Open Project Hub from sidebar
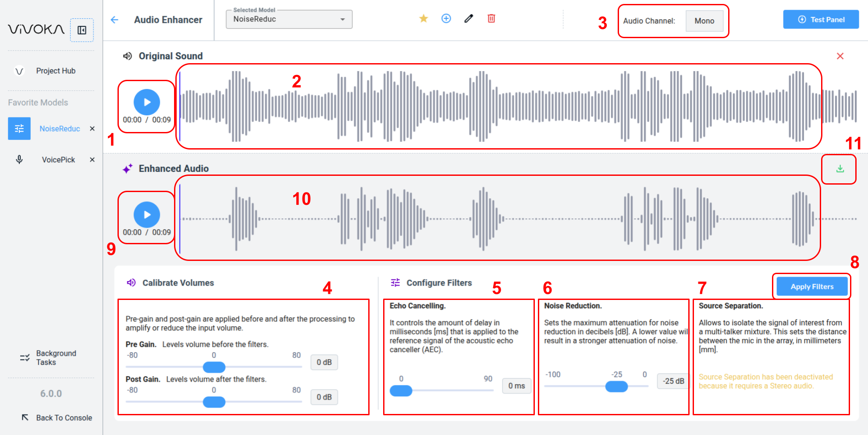868x435 pixels. 56,71
